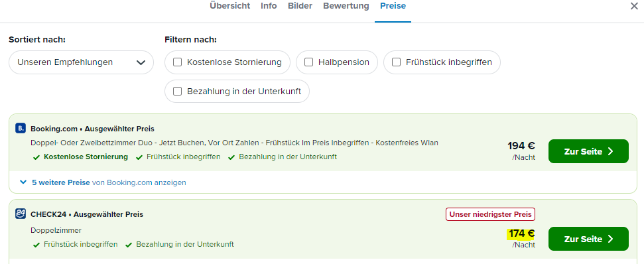Screen dimensions: 644x264
Task: Tick the Halbpension filter checkbox
Action: [x=309, y=62]
